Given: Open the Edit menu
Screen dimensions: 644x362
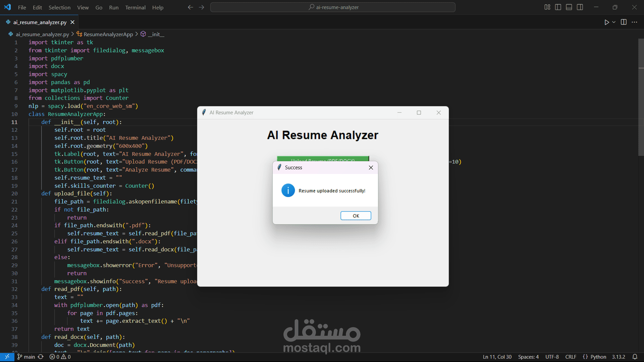Looking at the screenshot, I should 37,7.
